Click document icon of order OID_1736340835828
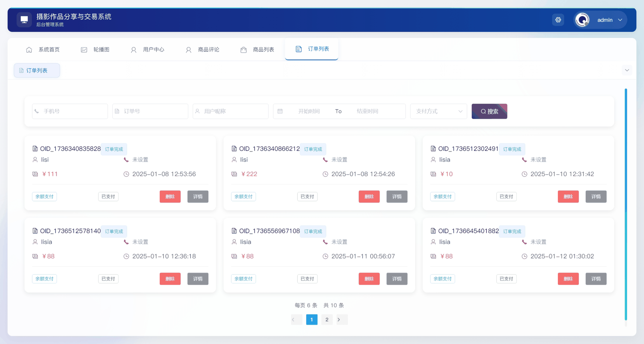Screen dimensions: 644x344 [x=35, y=149]
